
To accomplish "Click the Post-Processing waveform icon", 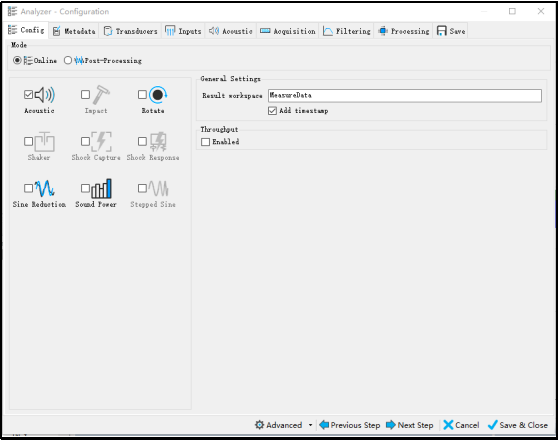I will tap(79, 60).
